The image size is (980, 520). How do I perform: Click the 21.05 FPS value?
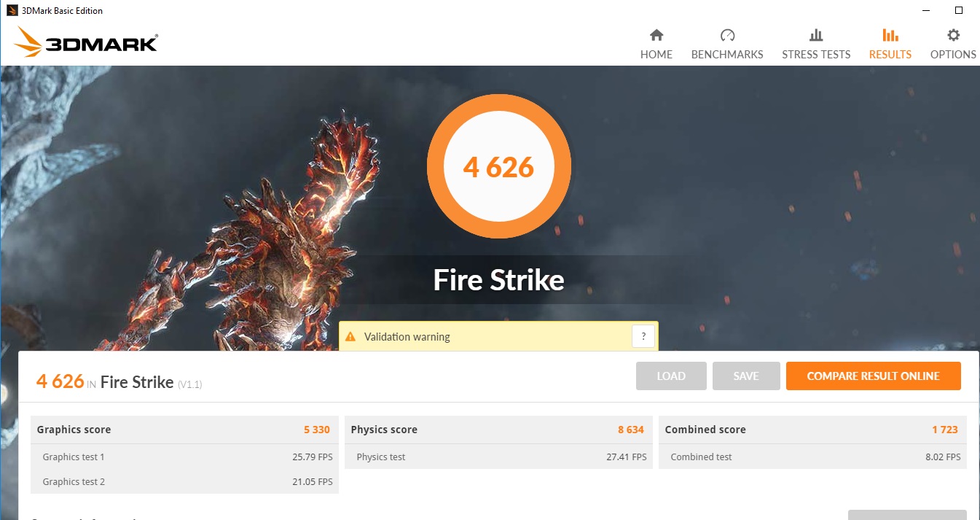click(x=313, y=481)
